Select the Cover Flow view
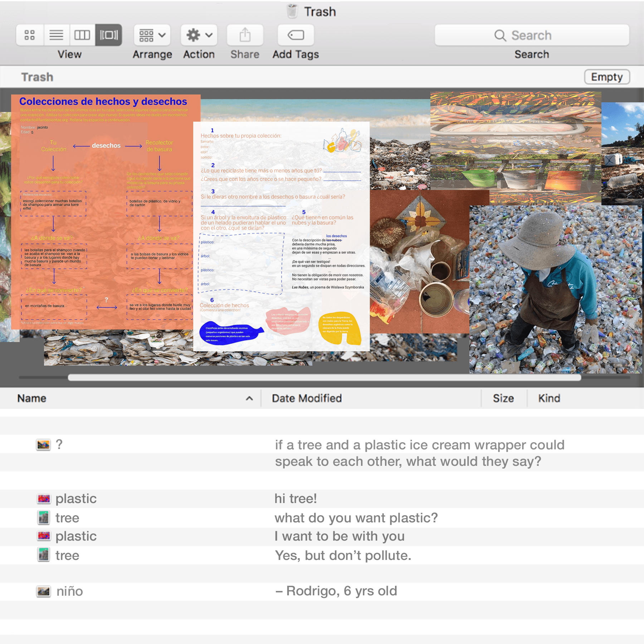This screenshot has height=644, width=644. click(109, 35)
